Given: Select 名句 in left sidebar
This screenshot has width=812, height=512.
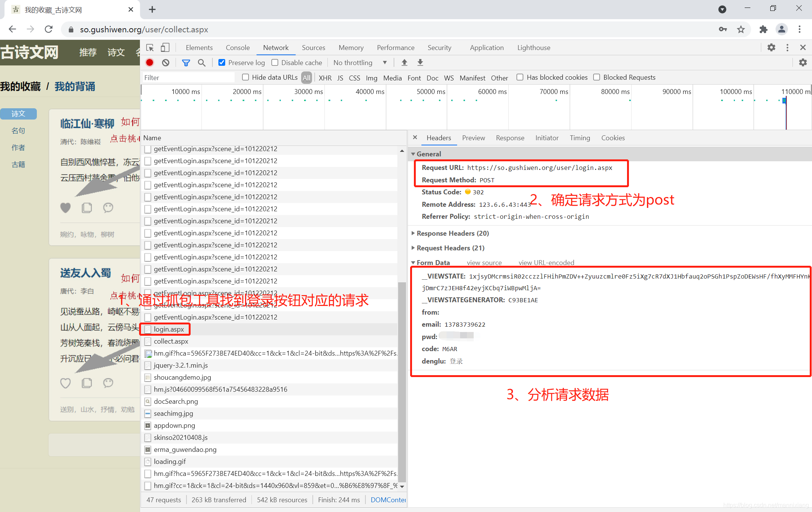Looking at the screenshot, I should [x=18, y=131].
